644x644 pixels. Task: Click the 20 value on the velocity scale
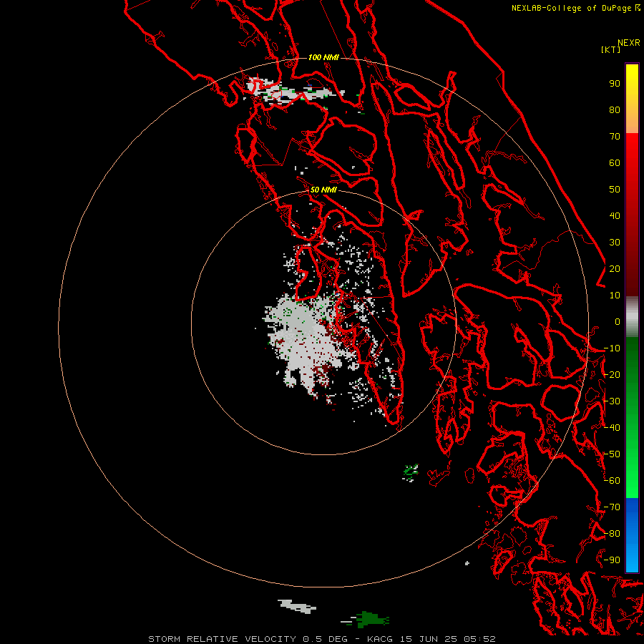[x=615, y=269]
